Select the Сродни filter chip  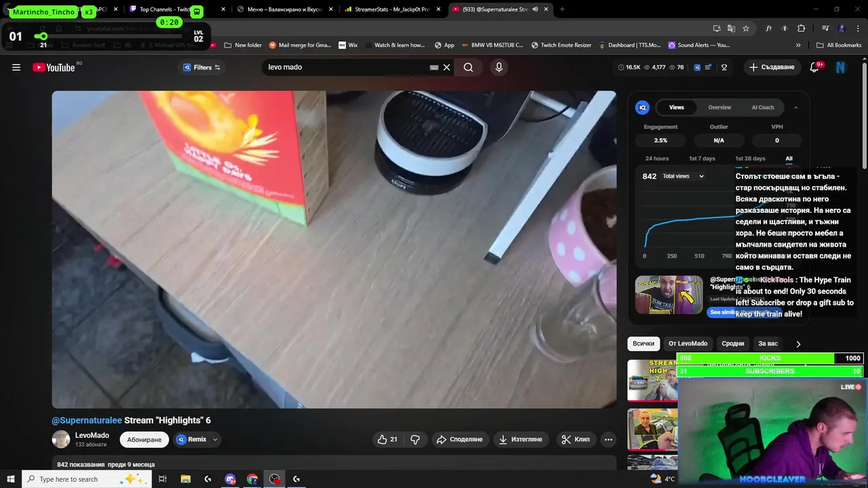(733, 344)
